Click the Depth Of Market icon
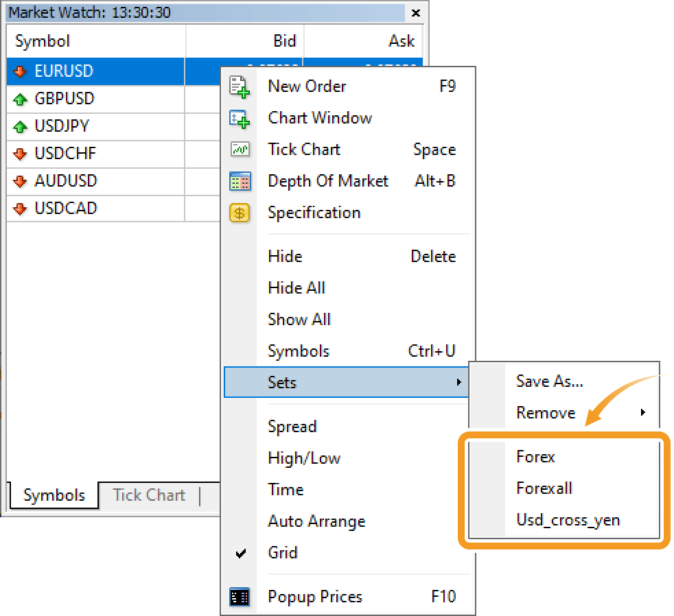 click(x=240, y=181)
